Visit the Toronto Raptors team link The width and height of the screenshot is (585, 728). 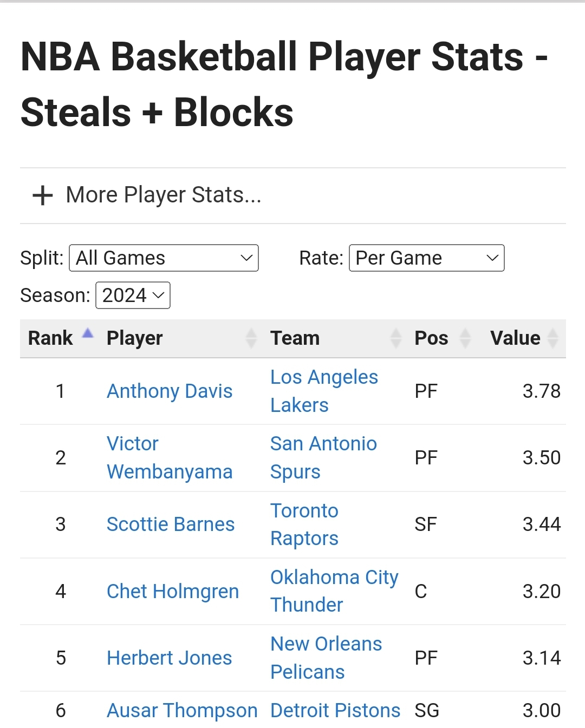click(304, 524)
